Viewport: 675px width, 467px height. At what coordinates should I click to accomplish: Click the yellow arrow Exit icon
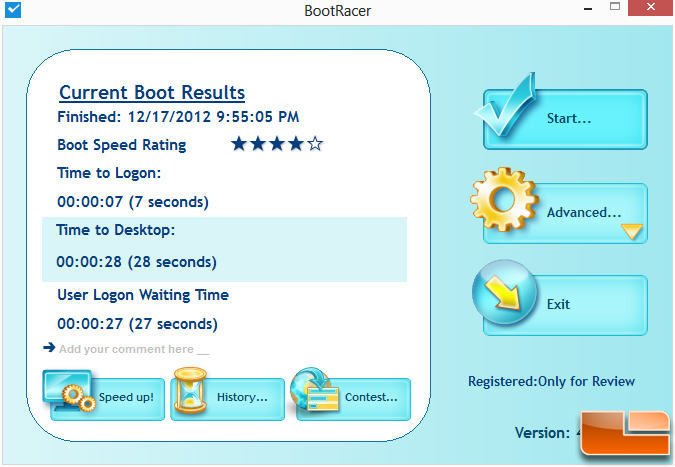tap(504, 292)
